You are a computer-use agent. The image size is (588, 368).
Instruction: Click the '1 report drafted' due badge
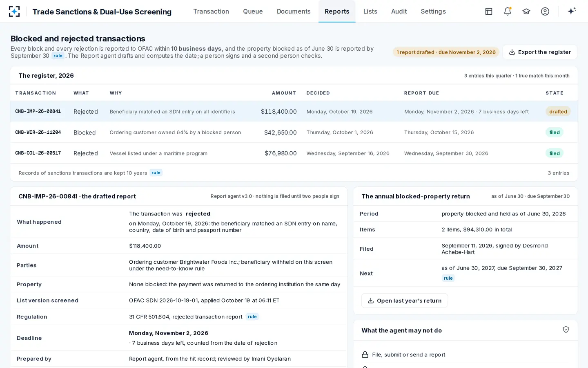point(446,52)
